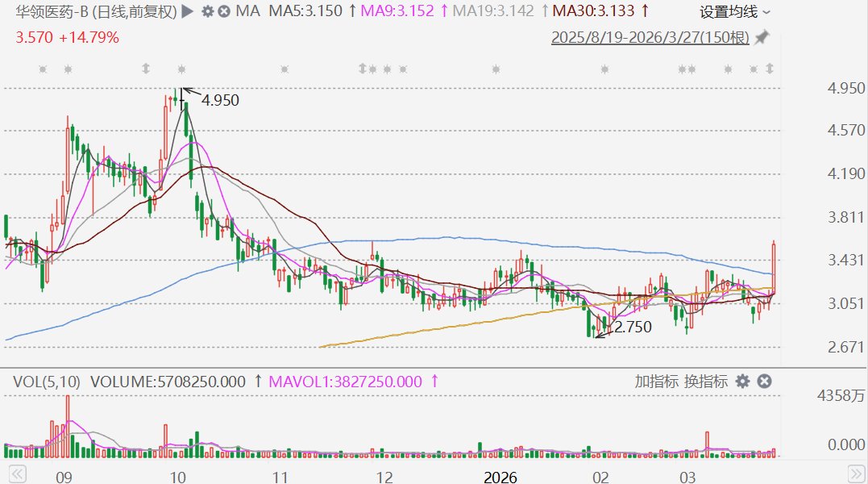Click the play triangle beside the stock name

tap(187, 12)
